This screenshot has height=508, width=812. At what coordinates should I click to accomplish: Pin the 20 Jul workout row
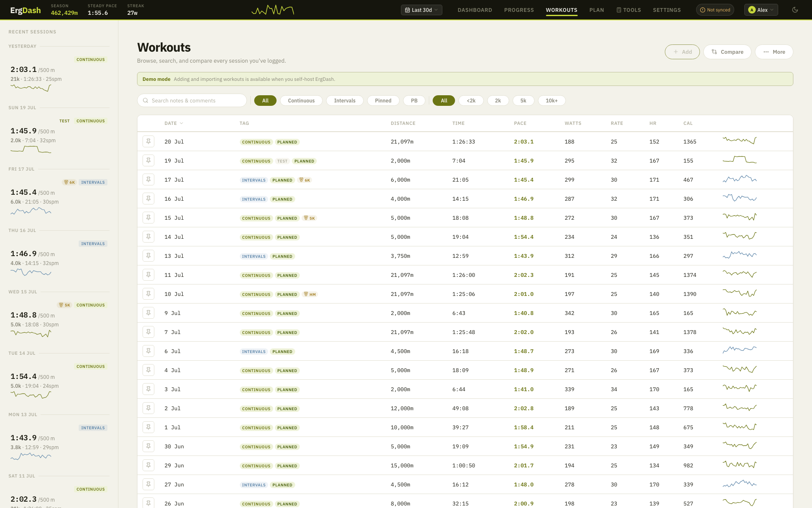click(148, 141)
